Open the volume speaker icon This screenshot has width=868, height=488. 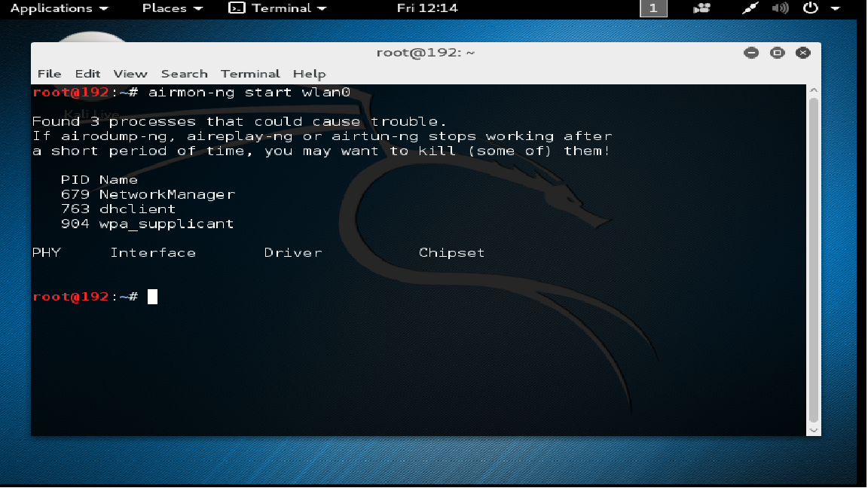[x=781, y=8]
